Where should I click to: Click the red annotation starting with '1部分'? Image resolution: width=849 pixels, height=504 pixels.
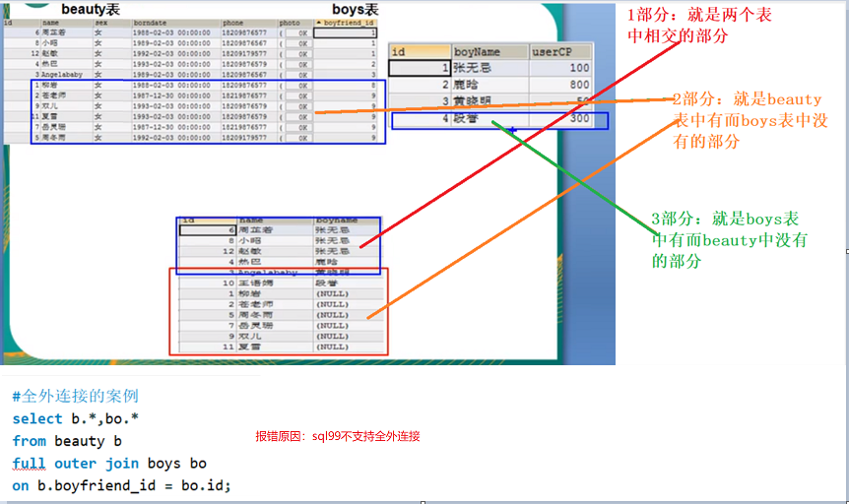(x=699, y=26)
